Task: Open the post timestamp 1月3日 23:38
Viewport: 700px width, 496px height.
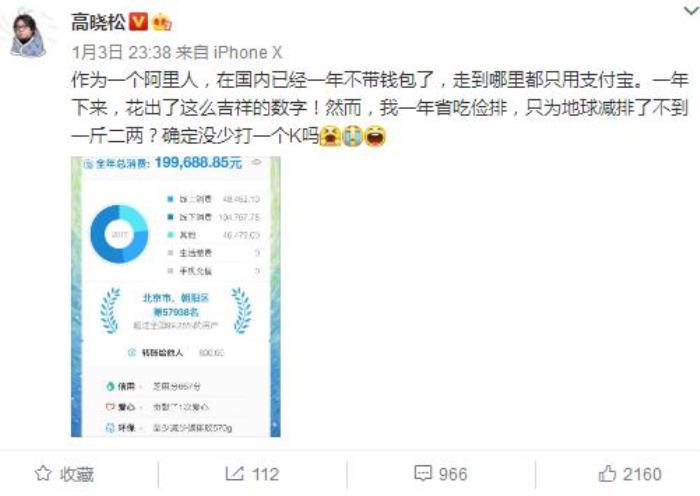Action: tap(121, 52)
